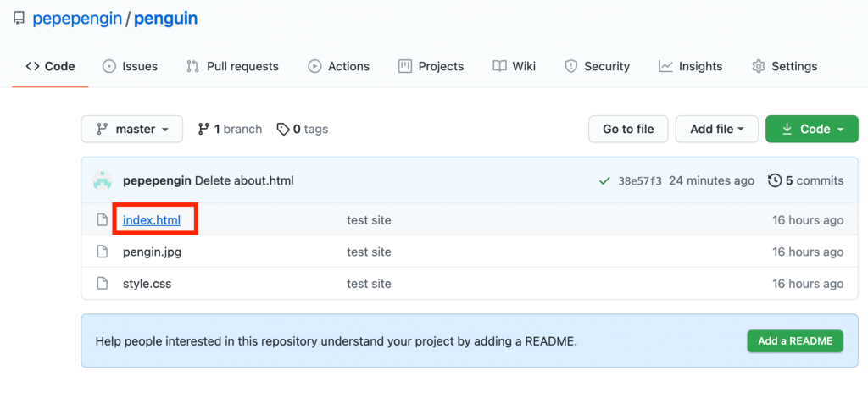Open the index.html file
Image resolution: width=868 pixels, height=415 pixels.
pos(152,220)
